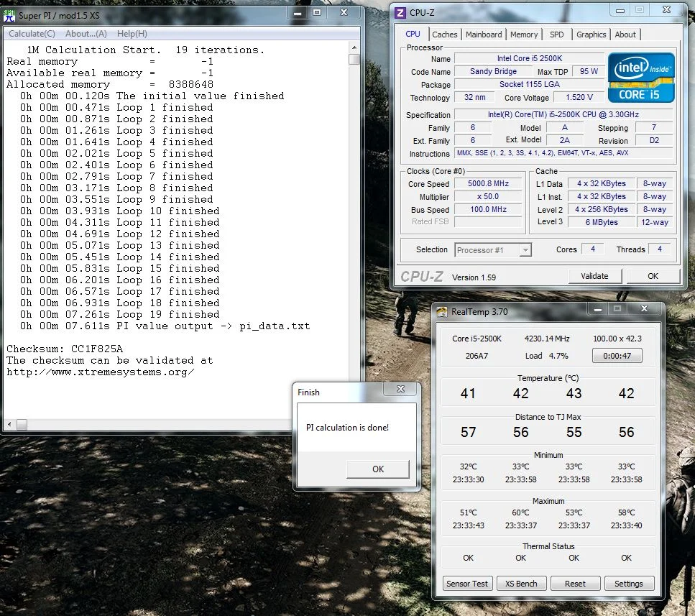Image resolution: width=695 pixels, height=616 pixels.
Task: Click the Super PI title bar icon
Action: coord(9,16)
